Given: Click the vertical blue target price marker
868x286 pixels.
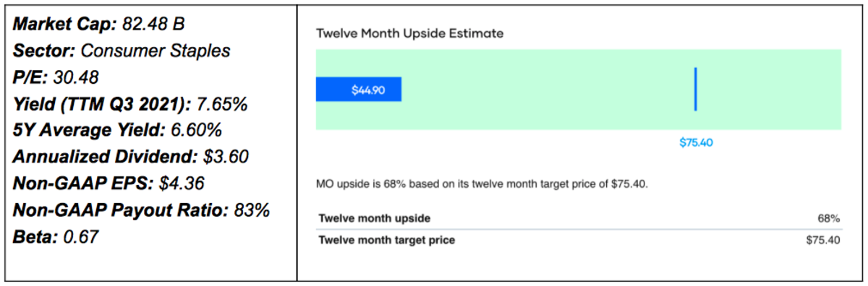Looking at the screenshot, I should click(x=695, y=90).
